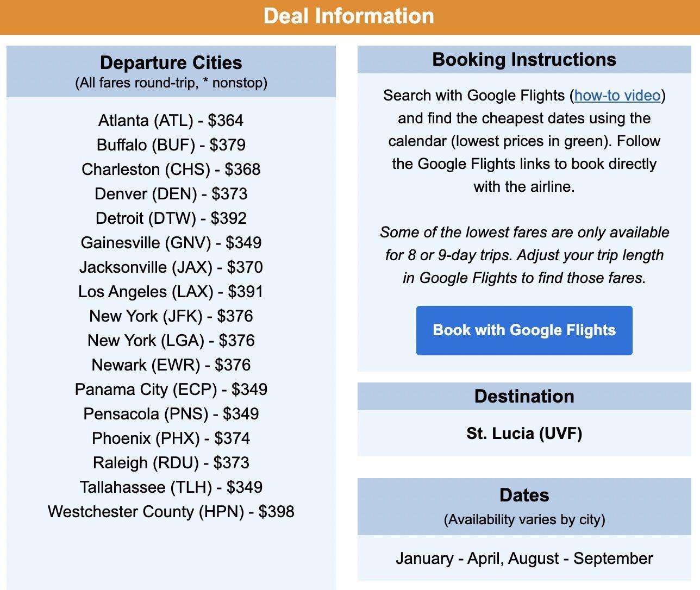
Task: Click the Book with Google Flights button
Action: pos(524,330)
